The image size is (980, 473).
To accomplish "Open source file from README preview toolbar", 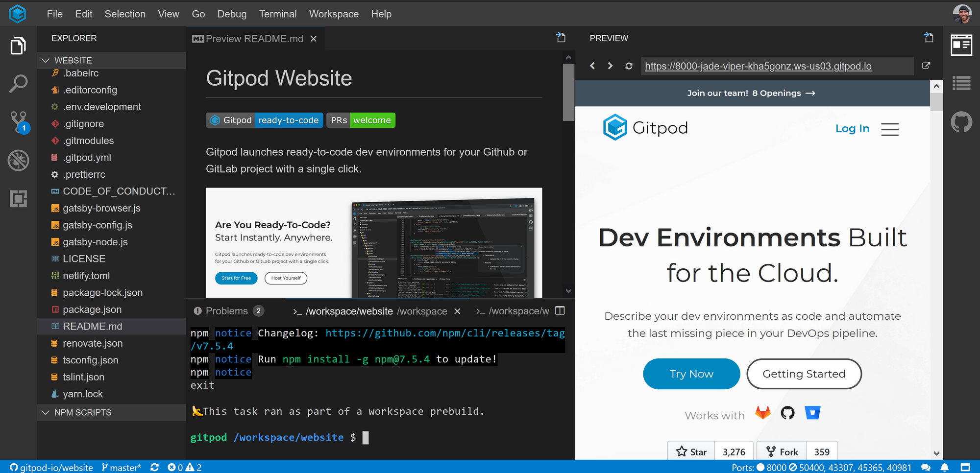I will (x=561, y=38).
